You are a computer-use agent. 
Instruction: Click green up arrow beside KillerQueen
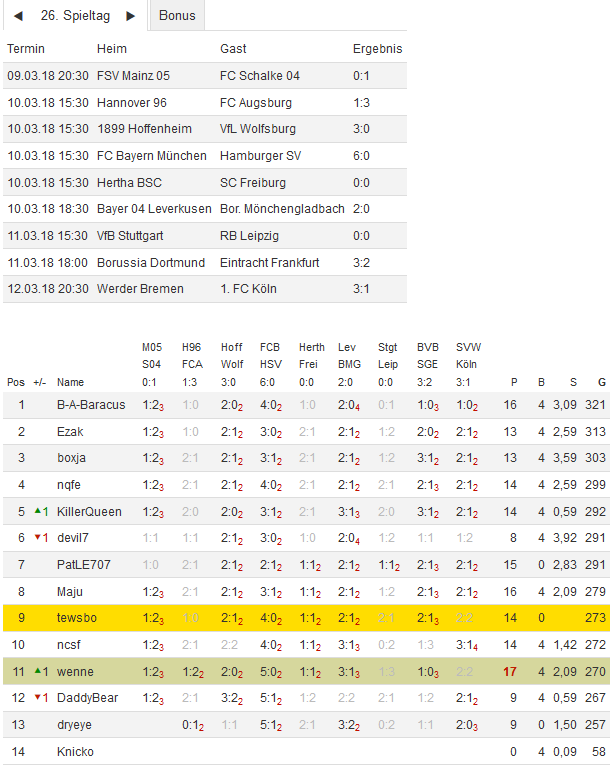click(38, 511)
